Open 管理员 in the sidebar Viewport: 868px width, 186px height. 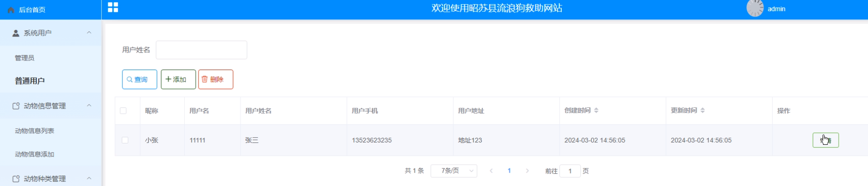pos(25,58)
